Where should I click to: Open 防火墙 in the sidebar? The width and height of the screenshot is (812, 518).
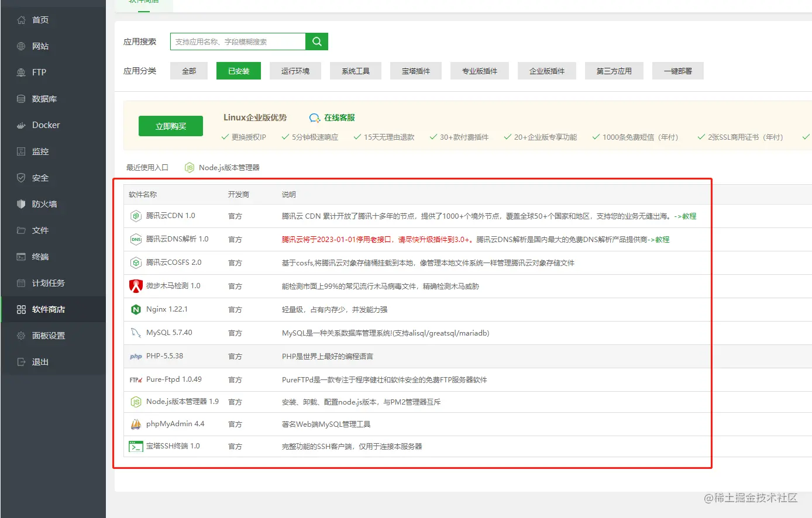[x=53, y=204]
